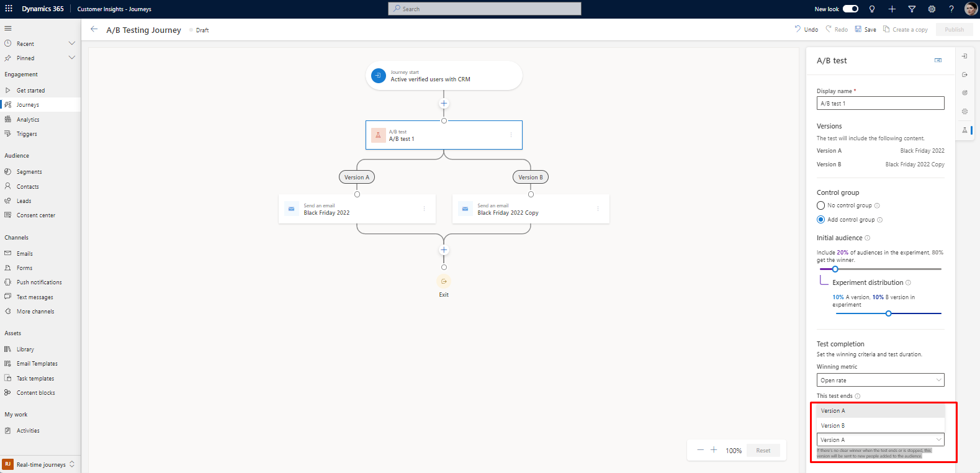This screenshot has width=980, height=473.
Task: Save the journey
Action: [866, 29]
